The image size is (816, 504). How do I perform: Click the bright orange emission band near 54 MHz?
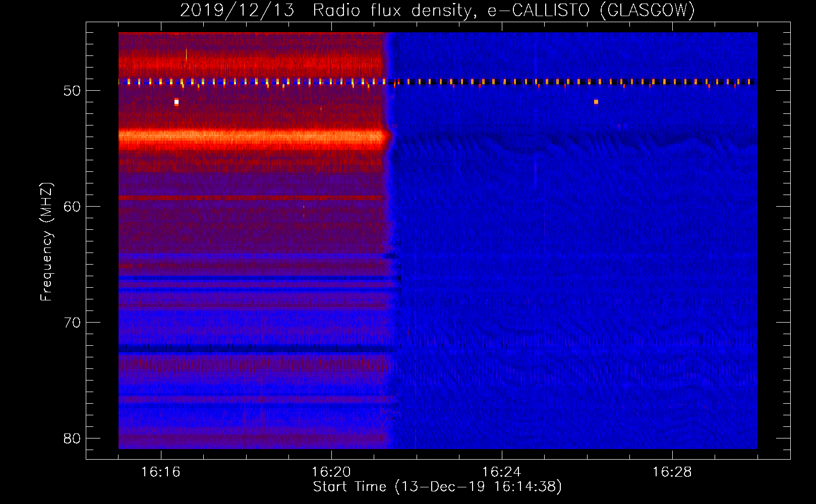click(x=255, y=137)
